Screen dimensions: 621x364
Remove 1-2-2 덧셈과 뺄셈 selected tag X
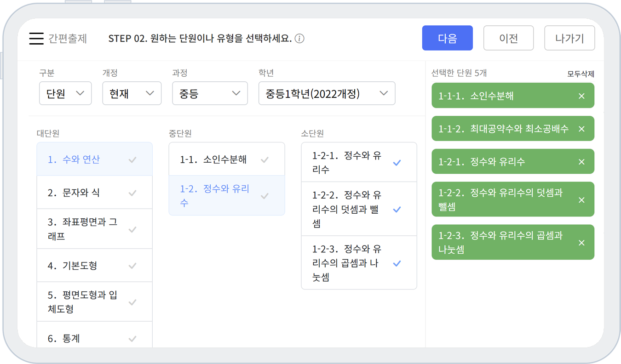(x=581, y=200)
